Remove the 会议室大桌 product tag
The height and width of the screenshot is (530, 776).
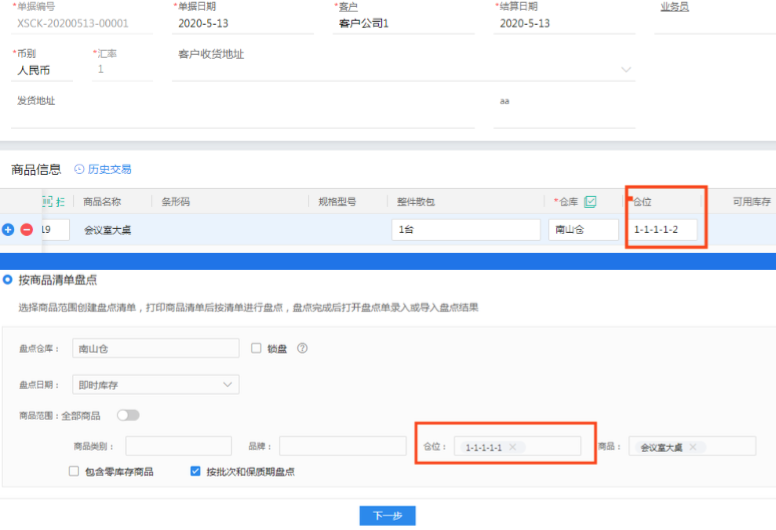pos(692,447)
